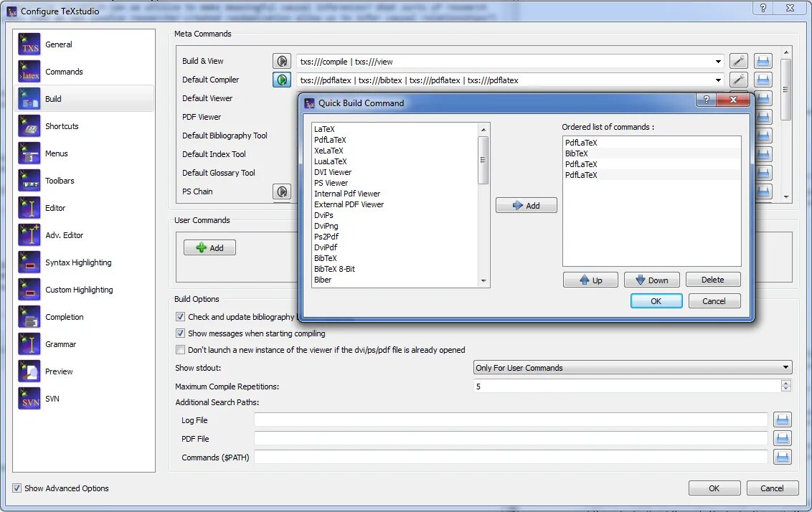Enable Don't launch new viewer instance option

[180, 350]
